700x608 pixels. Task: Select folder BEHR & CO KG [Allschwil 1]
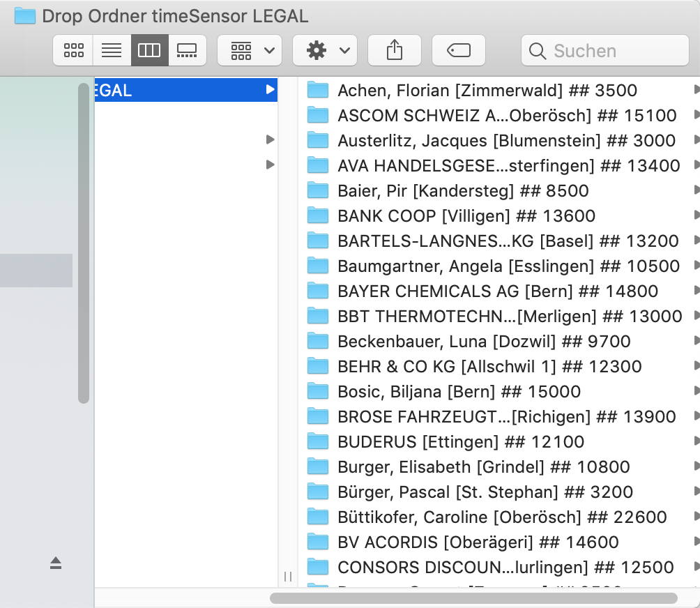click(500, 367)
